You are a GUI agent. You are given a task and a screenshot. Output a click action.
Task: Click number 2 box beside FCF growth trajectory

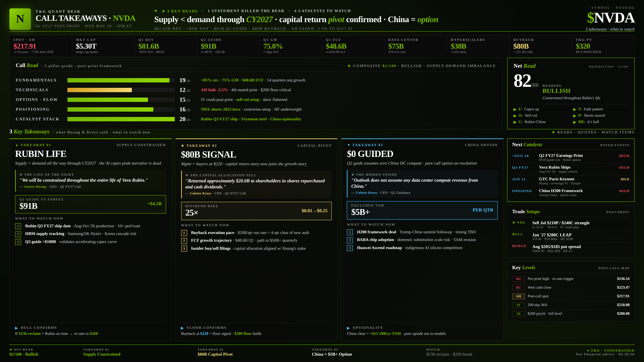[184, 241]
